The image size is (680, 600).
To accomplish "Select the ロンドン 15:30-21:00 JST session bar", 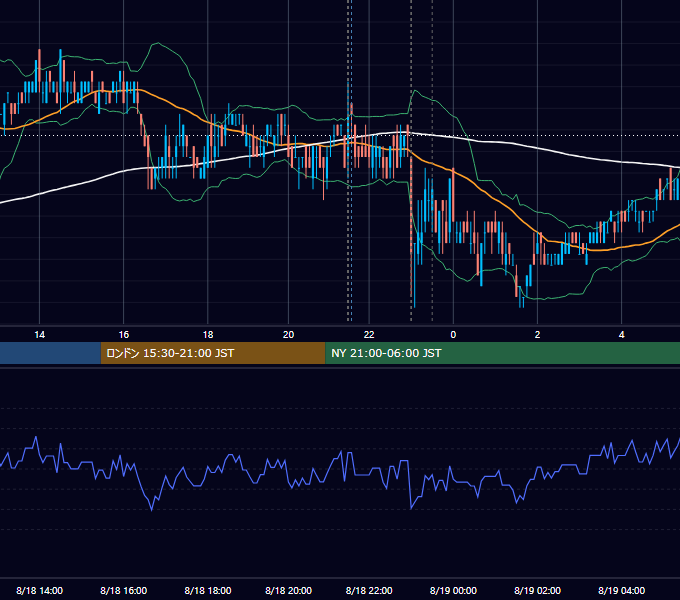I will (x=213, y=353).
